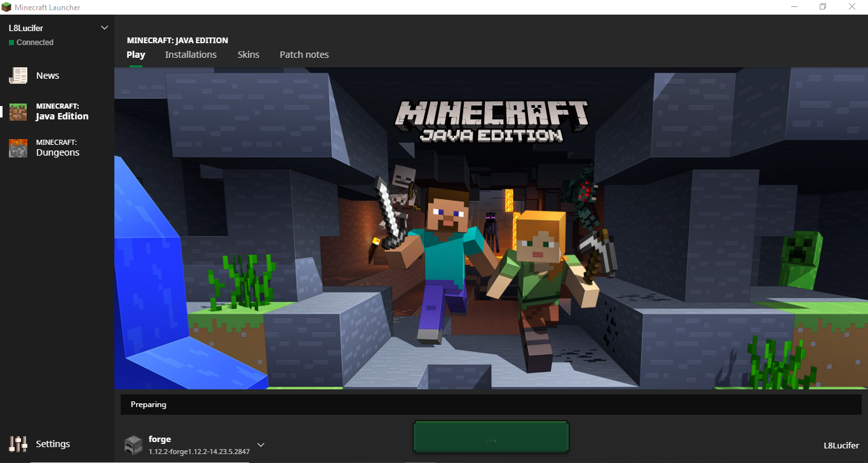
Task: Restore down the Minecraft Launcher window
Action: [823, 7]
